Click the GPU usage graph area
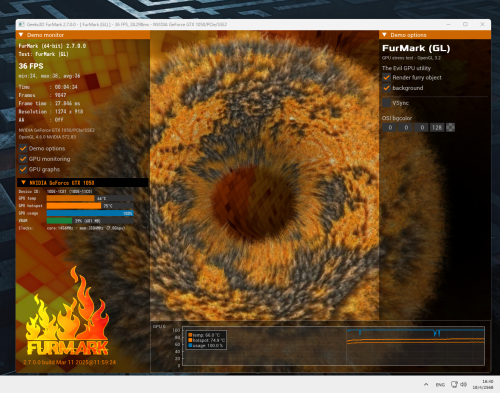The image size is (500, 393). coord(333,345)
